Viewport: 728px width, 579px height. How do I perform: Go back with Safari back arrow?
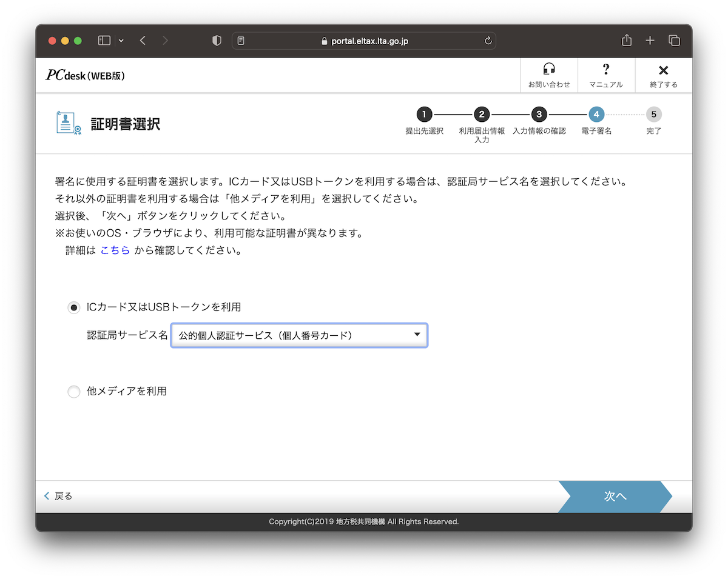pyautogui.click(x=143, y=41)
